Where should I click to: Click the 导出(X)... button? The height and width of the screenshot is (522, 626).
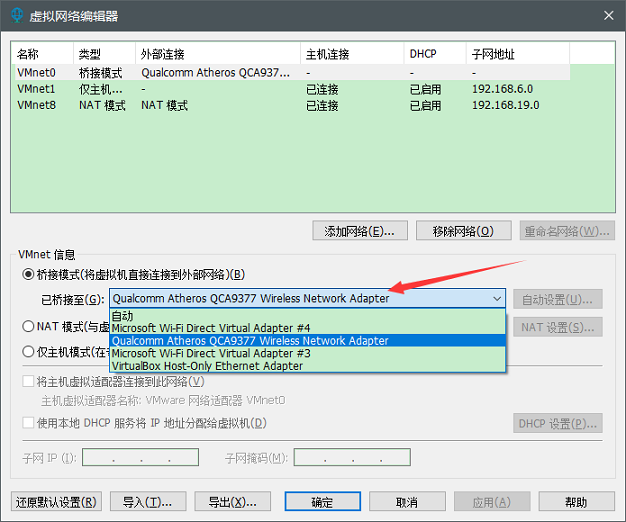click(233, 502)
